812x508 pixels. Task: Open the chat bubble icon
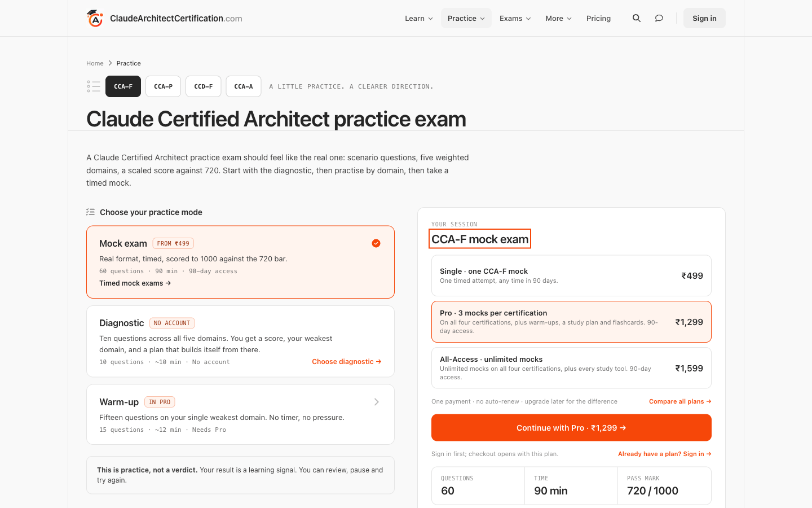(659, 18)
